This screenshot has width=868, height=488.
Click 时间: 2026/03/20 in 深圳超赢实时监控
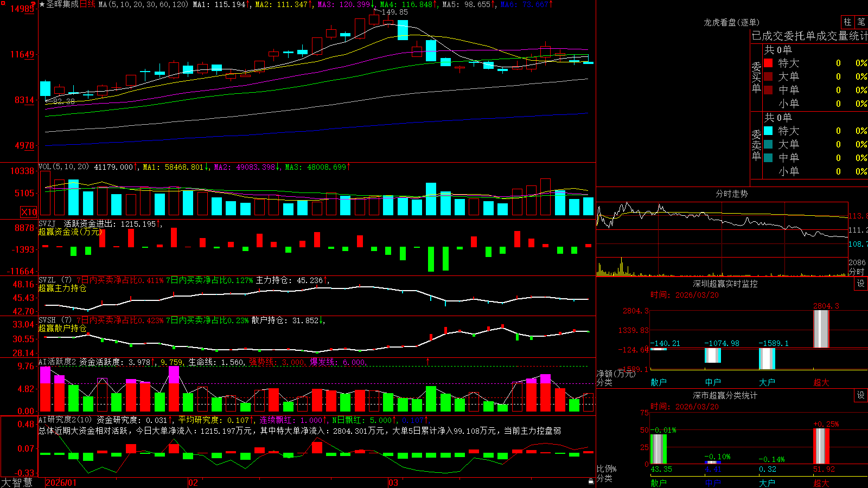(x=685, y=295)
